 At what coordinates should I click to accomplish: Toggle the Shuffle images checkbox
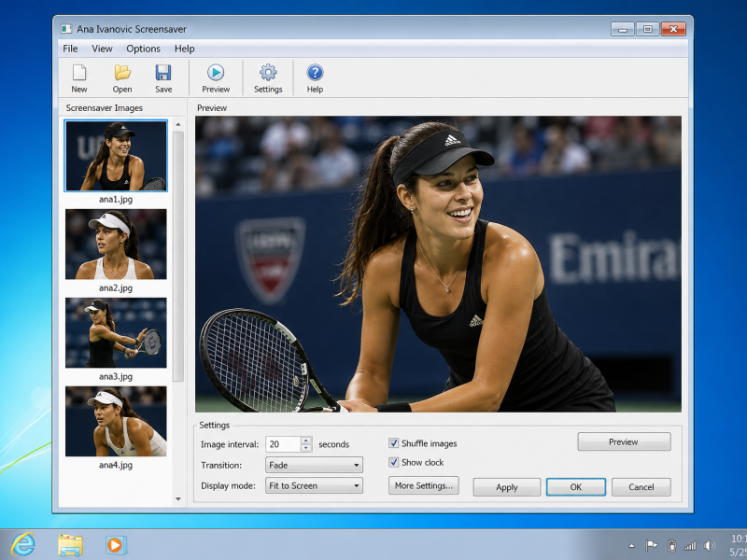coord(393,443)
